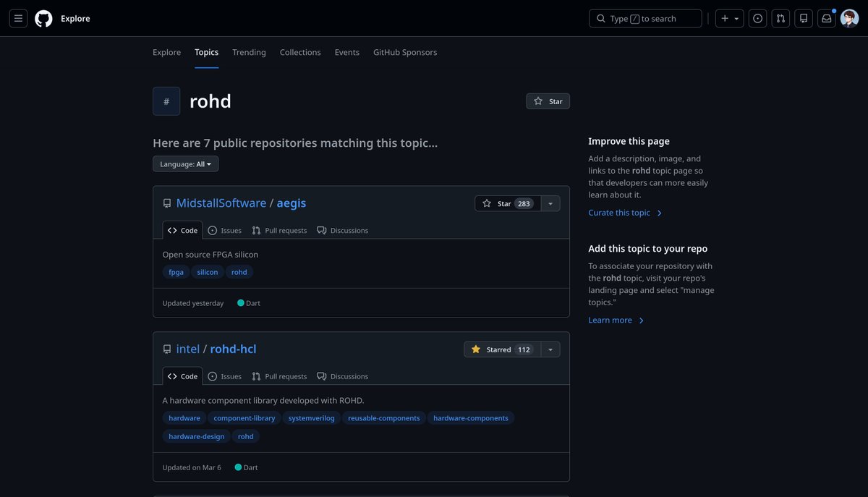This screenshot has height=497, width=868.
Task: Open the MidstallSoftware owner link
Action: coord(221,203)
